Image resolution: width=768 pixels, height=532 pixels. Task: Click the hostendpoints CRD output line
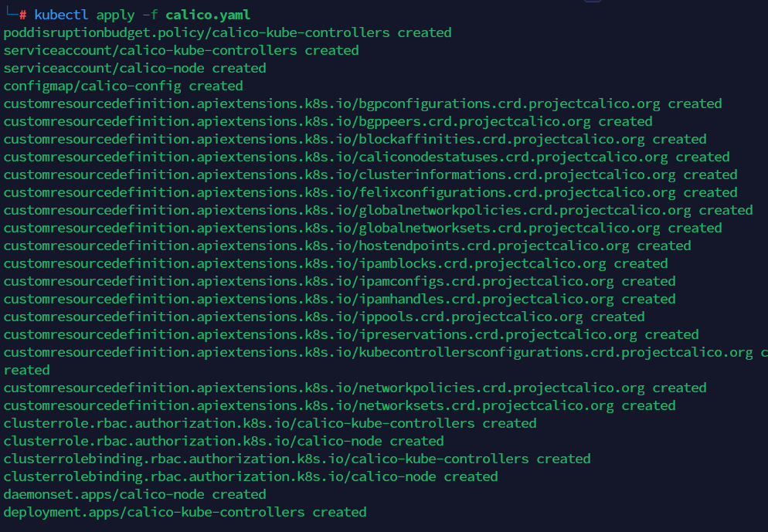pyautogui.click(x=347, y=246)
